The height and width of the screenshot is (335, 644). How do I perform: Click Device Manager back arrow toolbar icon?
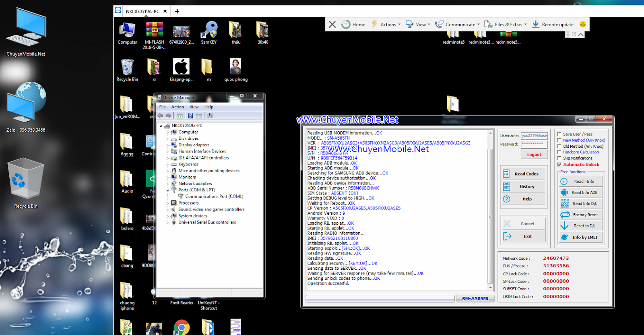[161, 116]
